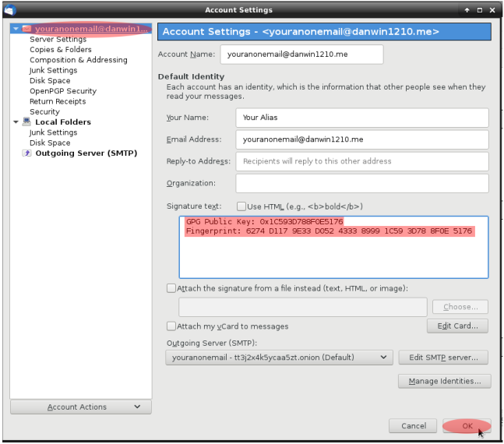This screenshot has width=504, height=444.
Task: Click the Reply-to Address field
Action: click(x=361, y=161)
